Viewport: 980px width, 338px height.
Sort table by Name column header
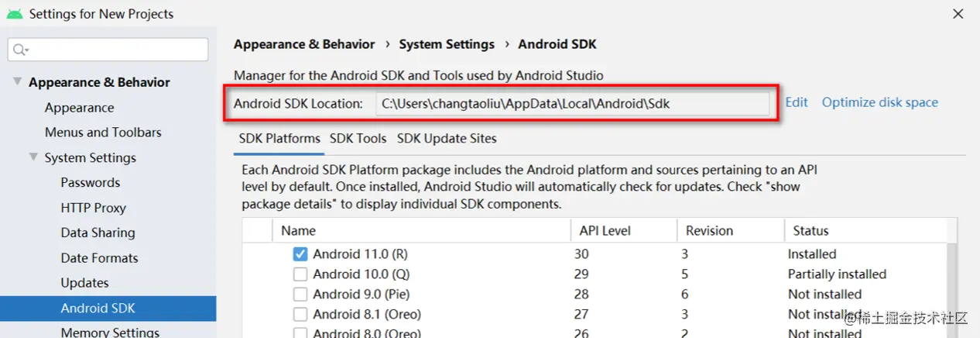(421, 230)
